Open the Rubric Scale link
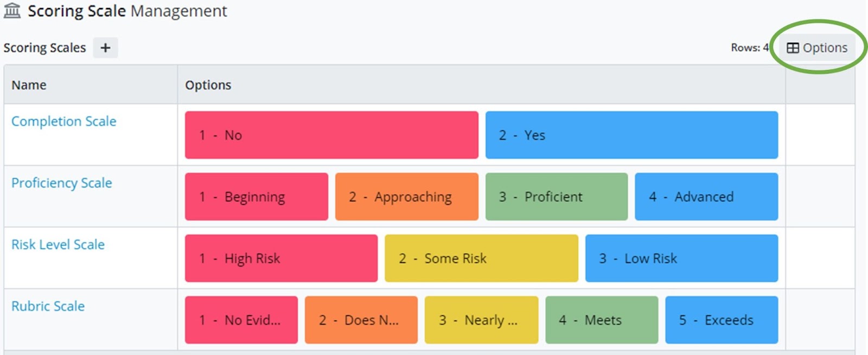 coord(48,306)
